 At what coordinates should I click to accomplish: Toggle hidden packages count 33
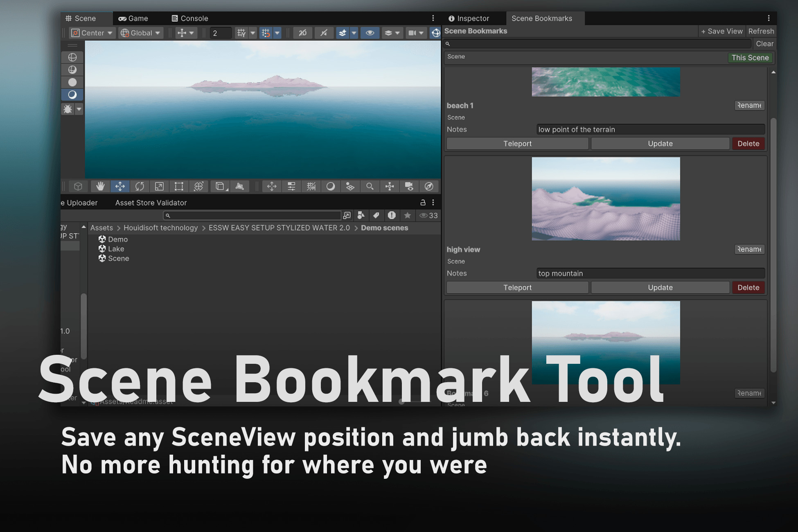428,215
